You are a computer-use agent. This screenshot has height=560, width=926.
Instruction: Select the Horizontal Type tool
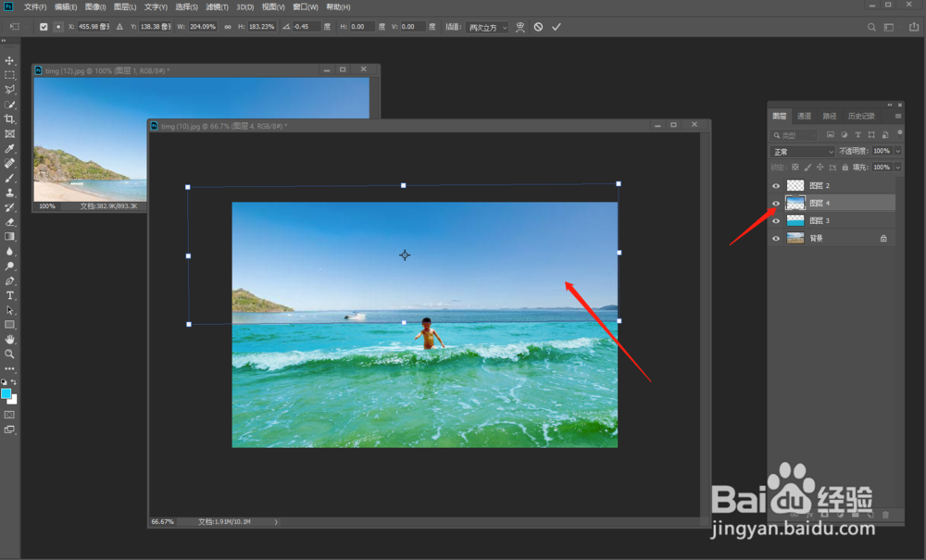click(x=9, y=295)
